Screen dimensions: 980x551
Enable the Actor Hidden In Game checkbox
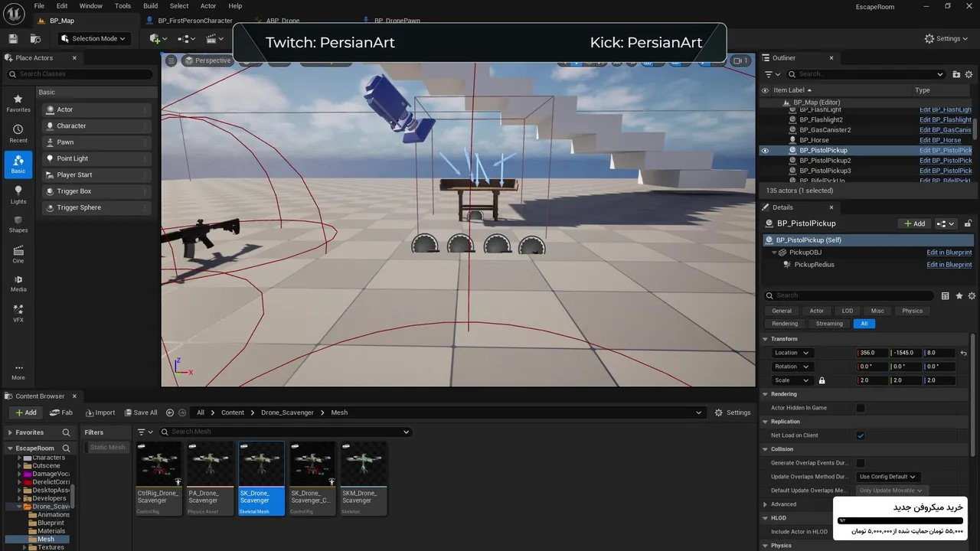coord(861,408)
